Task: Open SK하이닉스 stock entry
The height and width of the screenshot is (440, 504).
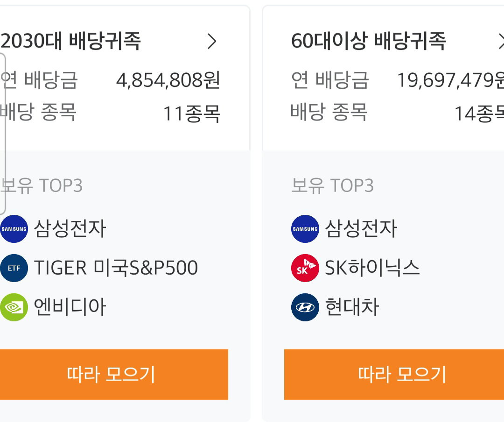Action: [372, 268]
